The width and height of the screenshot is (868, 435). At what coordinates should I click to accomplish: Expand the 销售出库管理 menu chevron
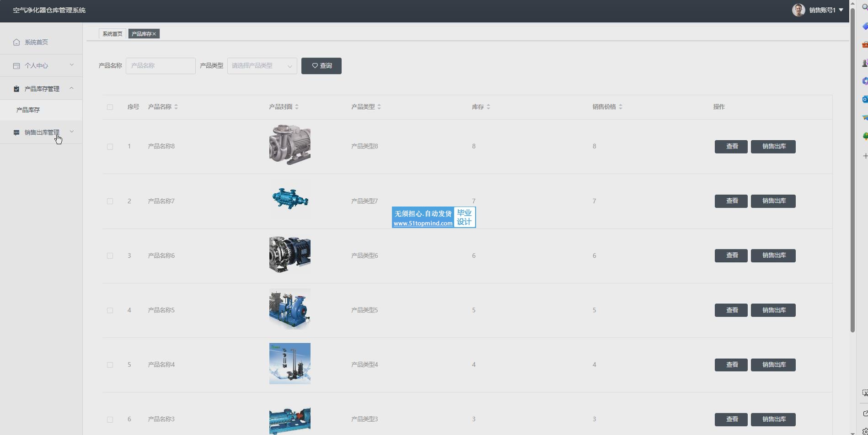pos(72,132)
